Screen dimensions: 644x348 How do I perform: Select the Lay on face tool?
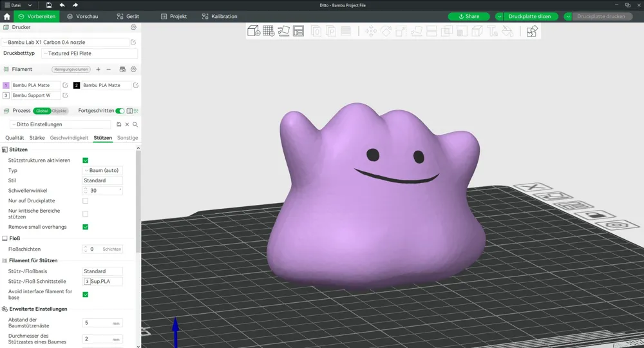point(417,31)
